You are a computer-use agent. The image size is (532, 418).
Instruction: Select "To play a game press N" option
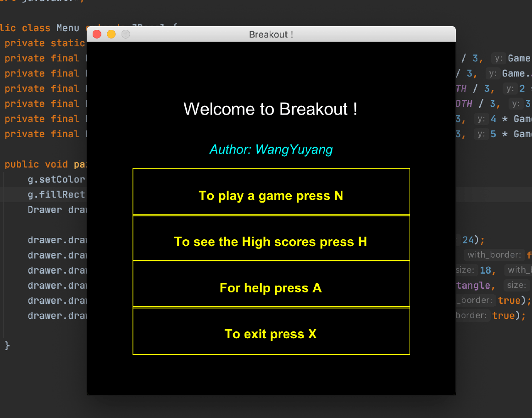pos(271,196)
